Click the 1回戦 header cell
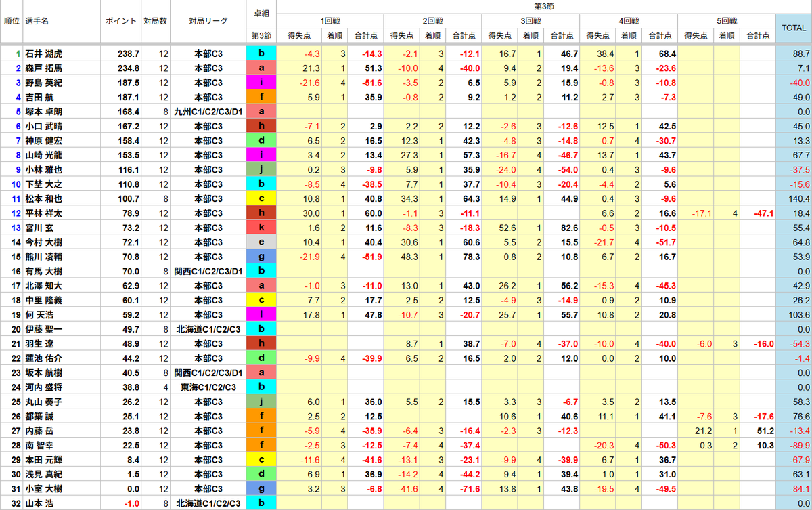Viewport: 812px width, 510px height. coord(330,21)
